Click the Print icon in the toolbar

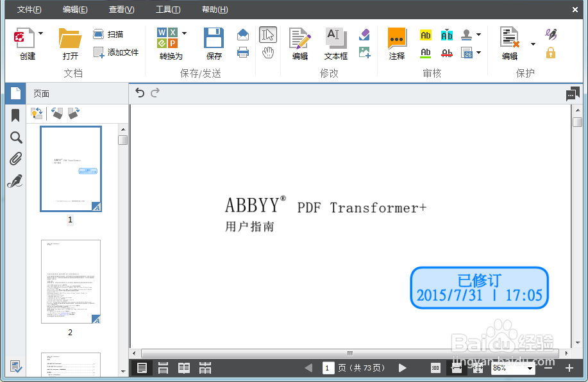[x=243, y=53]
